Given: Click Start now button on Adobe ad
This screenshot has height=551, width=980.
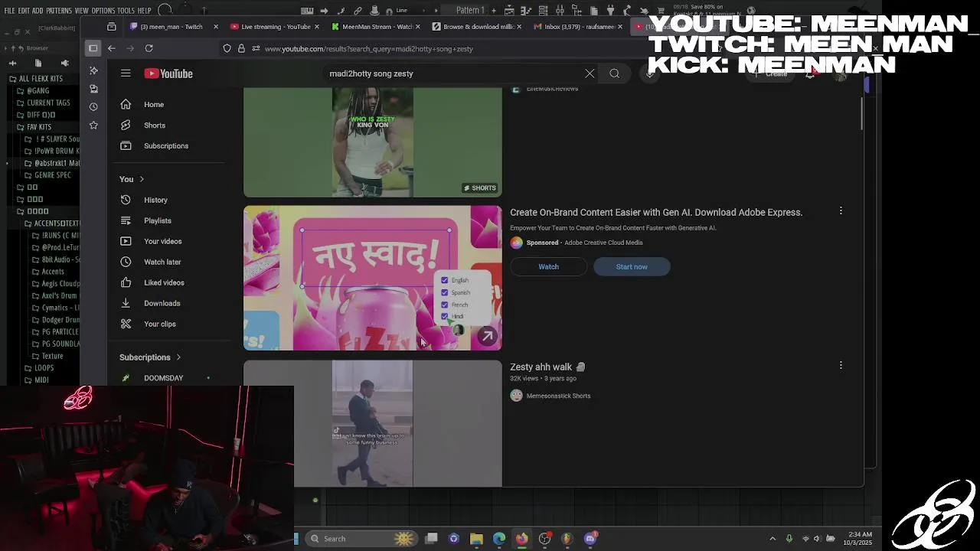Looking at the screenshot, I should coord(632,266).
